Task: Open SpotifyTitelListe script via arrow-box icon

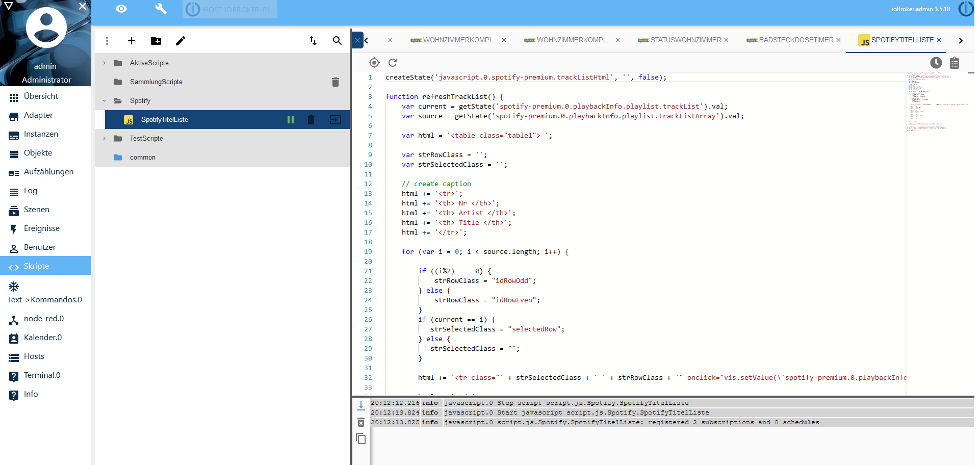Action: pos(336,120)
